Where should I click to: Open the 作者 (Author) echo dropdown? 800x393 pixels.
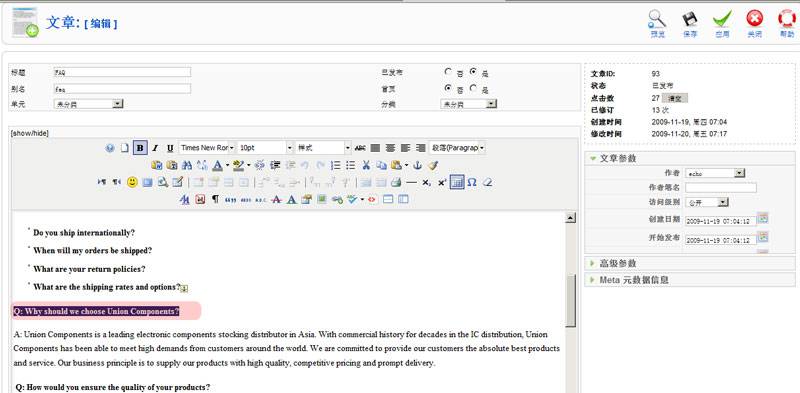pos(715,174)
